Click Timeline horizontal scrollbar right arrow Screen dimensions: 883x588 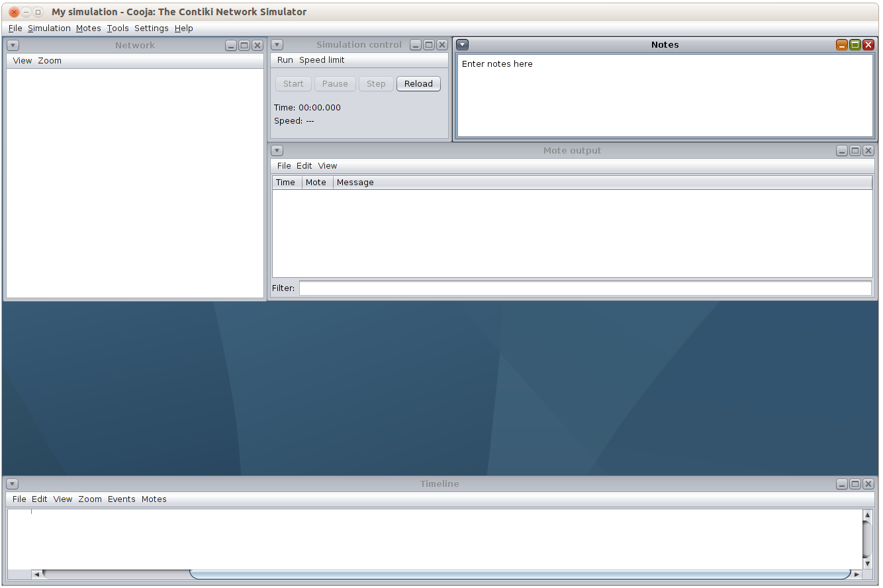(857, 574)
